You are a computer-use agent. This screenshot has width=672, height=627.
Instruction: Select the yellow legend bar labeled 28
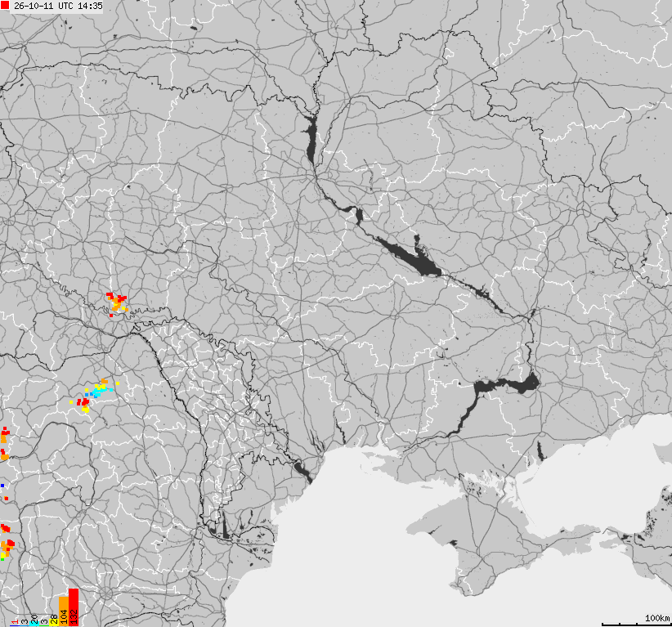54,620
